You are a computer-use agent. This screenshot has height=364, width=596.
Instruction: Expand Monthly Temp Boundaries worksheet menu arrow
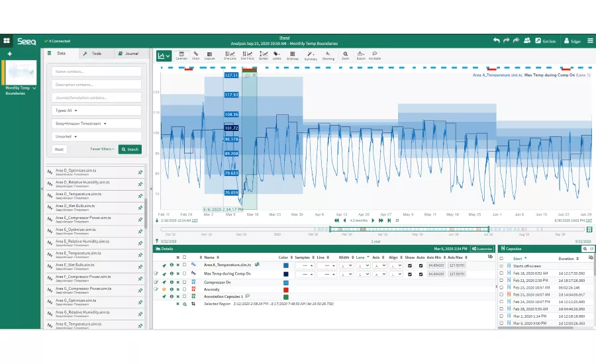pyautogui.click(x=34, y=88)
